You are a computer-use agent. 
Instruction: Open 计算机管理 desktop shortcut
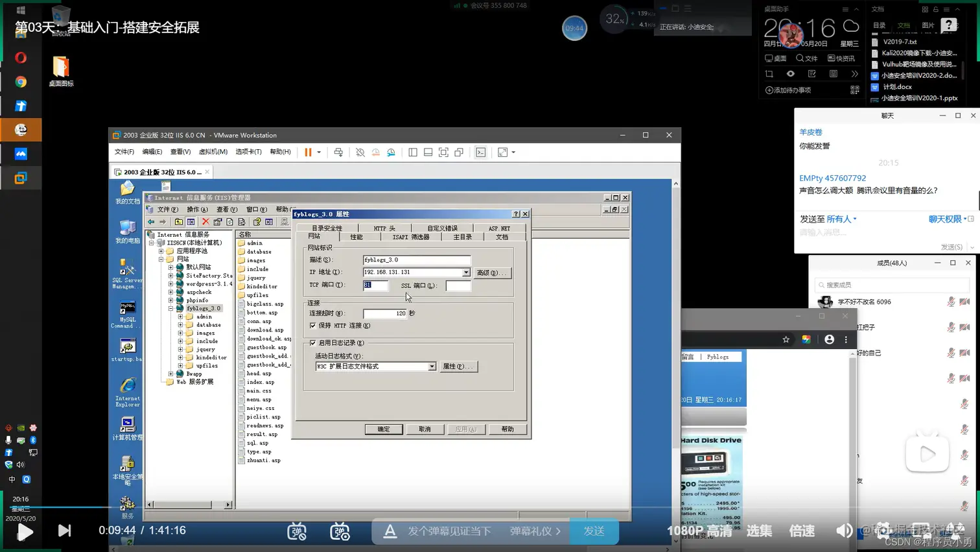pos(127,428)
